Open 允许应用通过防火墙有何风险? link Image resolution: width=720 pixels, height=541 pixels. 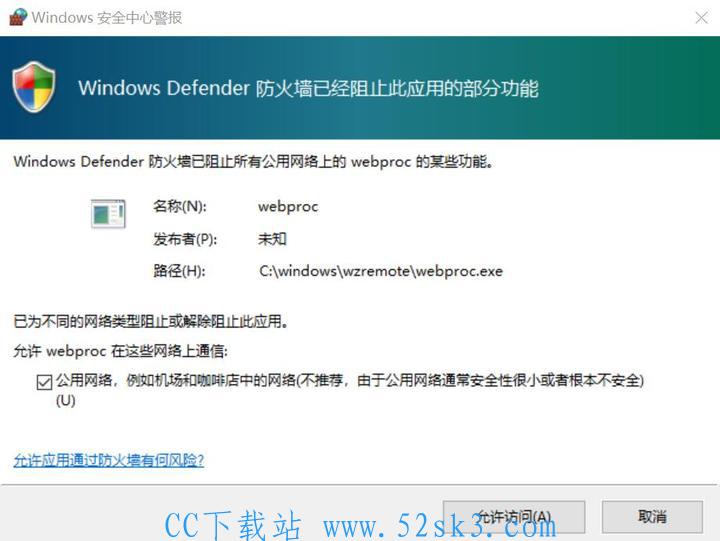click(x=109, y=460)
